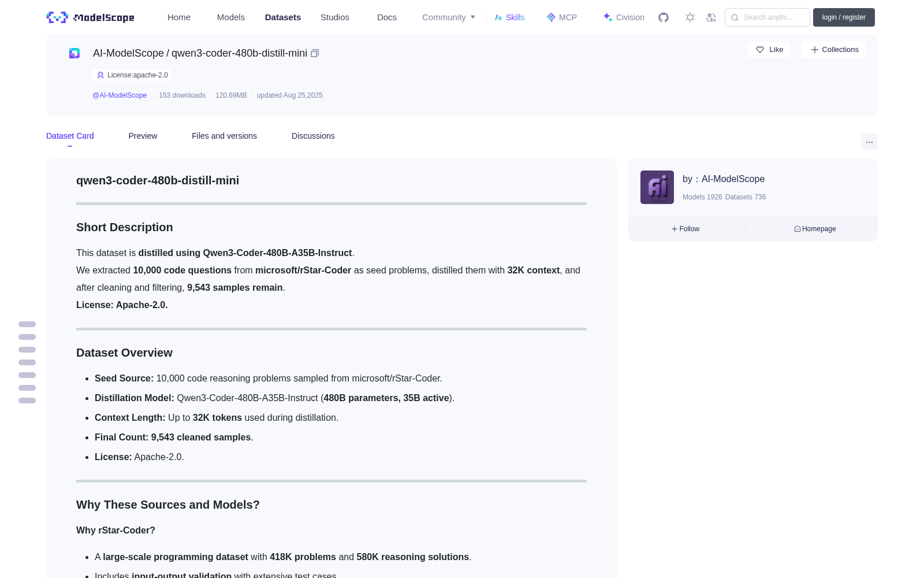The image size is (924, 578).
Task: Click the Seed Source bullet item
Action: [x=269, y=379]
